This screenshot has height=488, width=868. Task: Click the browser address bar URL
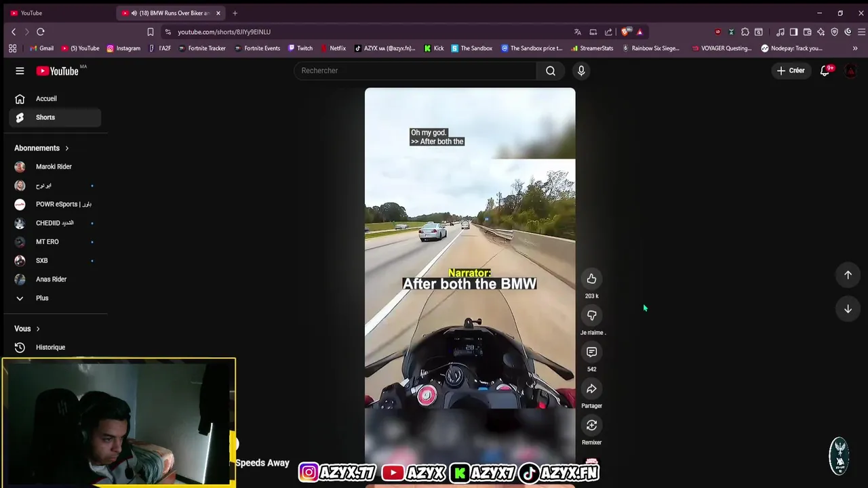tap(224, 32)
